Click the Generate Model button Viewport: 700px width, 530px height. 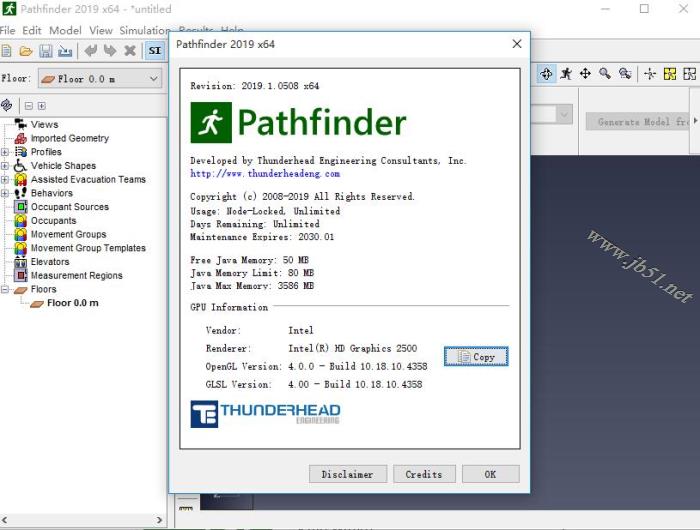pos(640,121)
